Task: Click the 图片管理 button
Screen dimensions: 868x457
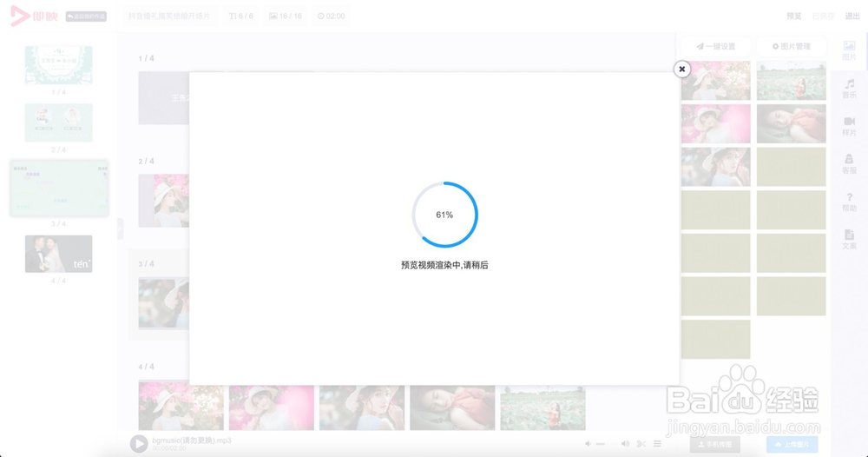Action: (791, 47)
